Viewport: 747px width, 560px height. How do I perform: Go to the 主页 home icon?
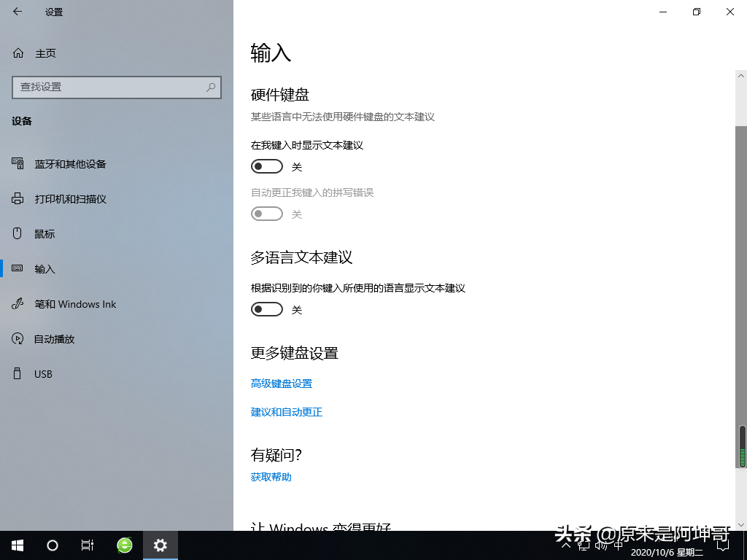tap(18, 52)
